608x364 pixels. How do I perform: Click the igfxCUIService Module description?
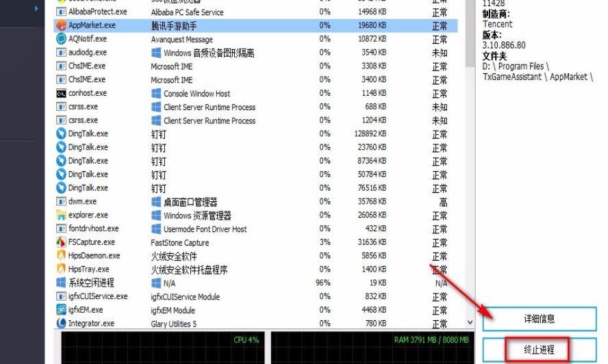pos(186,297)
